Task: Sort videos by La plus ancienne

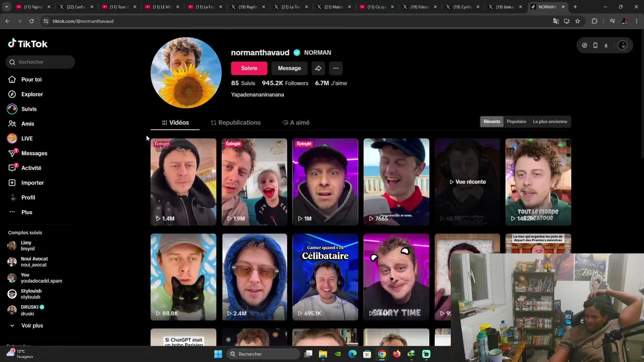Action: [x=550, y=122]
